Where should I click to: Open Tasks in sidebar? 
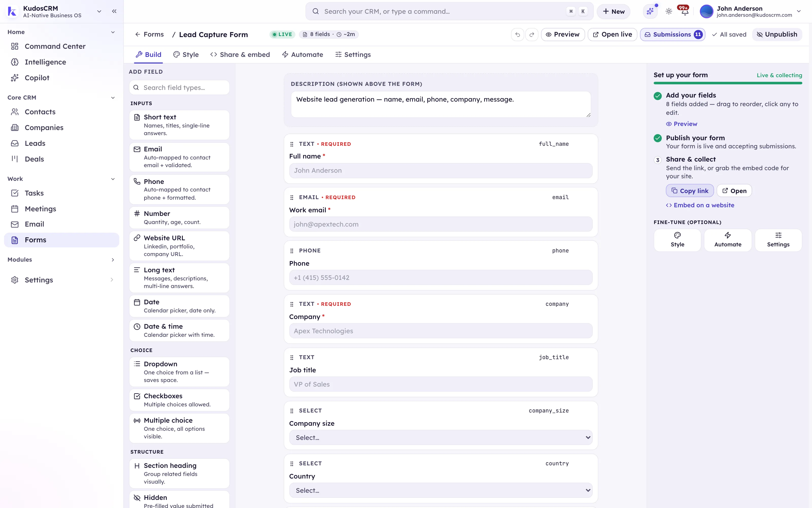coord(61,193)
